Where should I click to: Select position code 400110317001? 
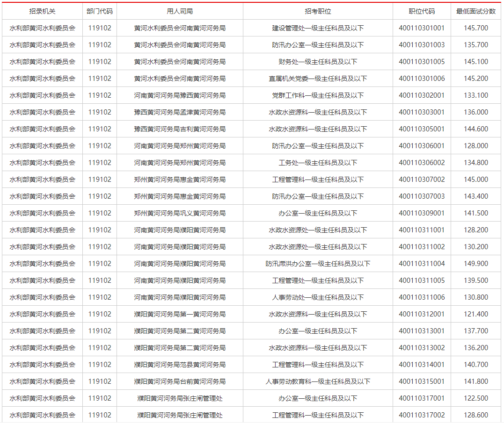point(422,398)
